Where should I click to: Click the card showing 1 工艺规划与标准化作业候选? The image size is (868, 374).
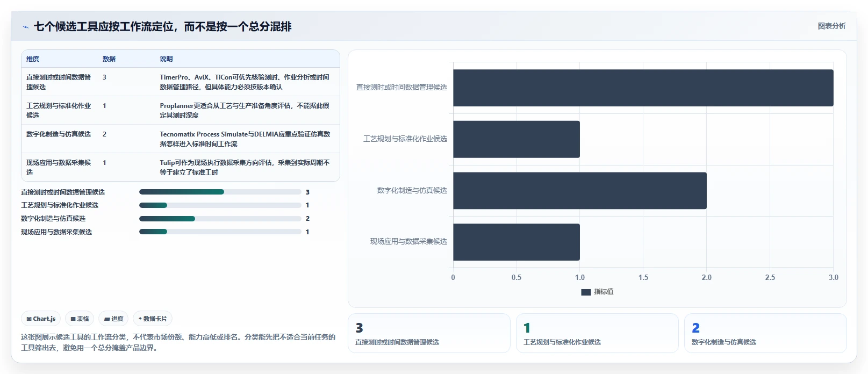tap(597, 333)
